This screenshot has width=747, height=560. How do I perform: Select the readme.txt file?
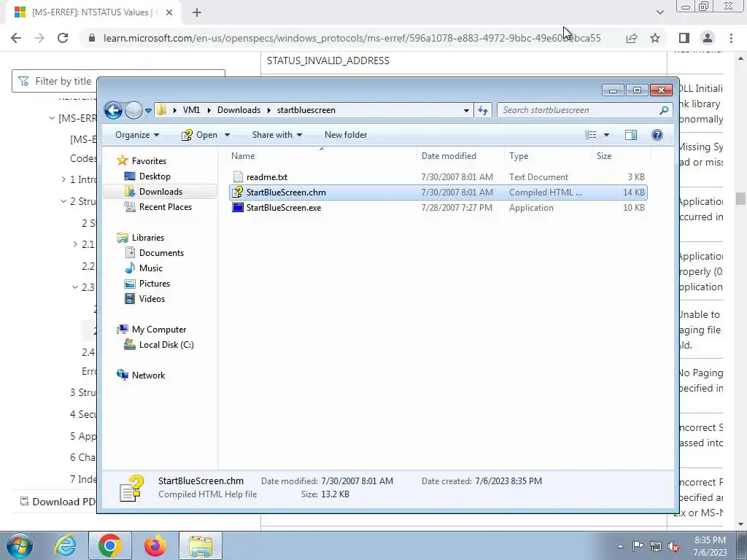[438, 177]
